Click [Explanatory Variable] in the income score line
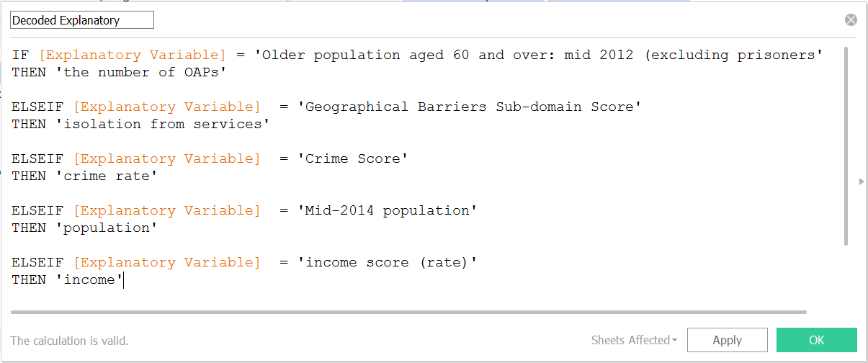 (x=166, y=262)
